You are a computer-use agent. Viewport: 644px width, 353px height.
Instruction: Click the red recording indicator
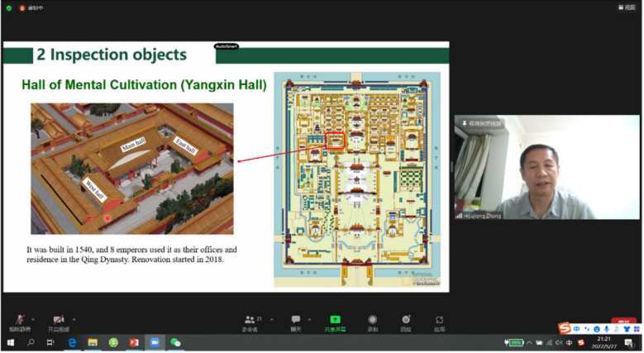tap(22, 7)
